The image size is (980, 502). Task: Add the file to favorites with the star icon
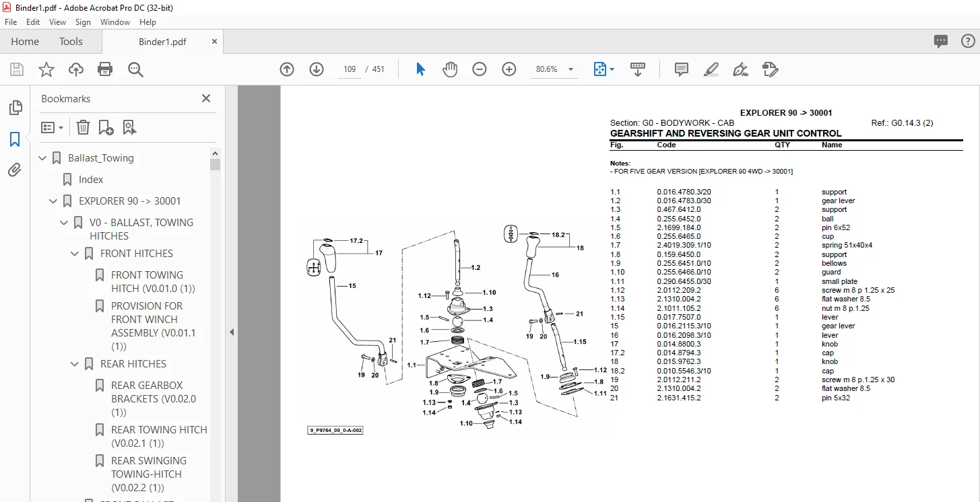[46, 69]
